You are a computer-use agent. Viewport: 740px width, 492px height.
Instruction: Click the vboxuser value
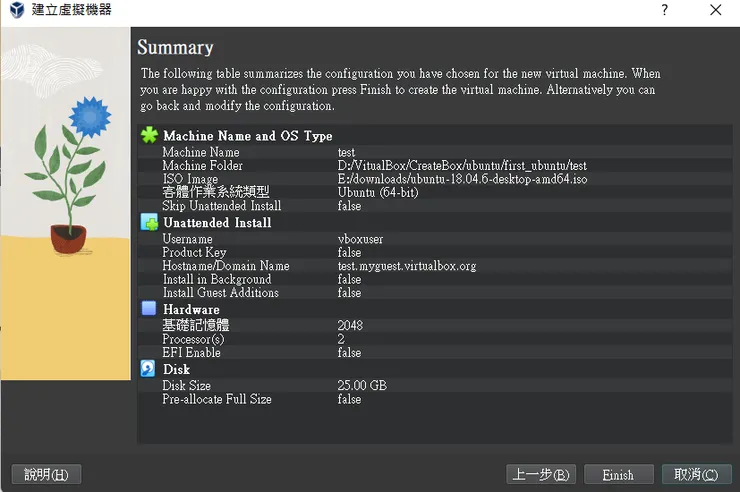click(x=361, y=239)
